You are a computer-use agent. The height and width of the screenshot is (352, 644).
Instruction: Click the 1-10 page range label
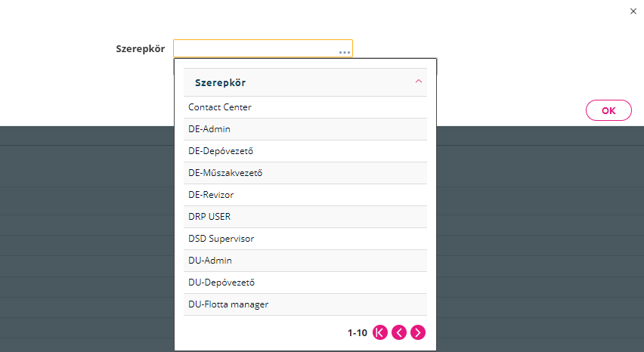(358, 332)
